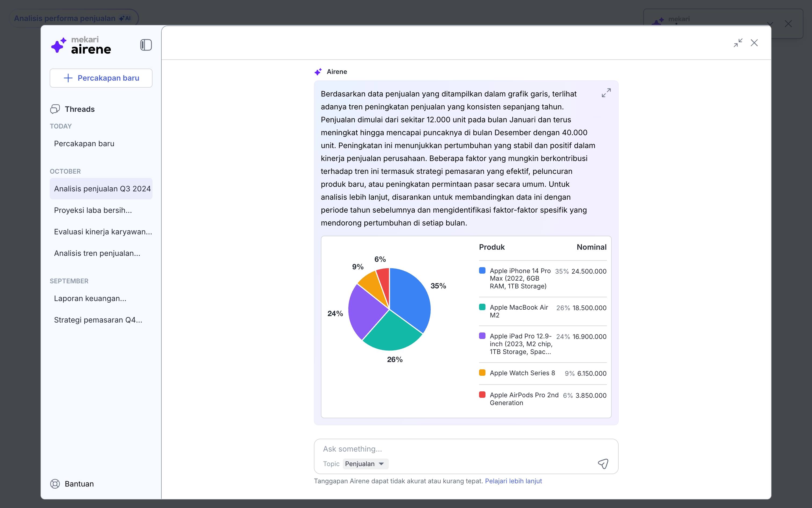
Task: Minimize the Airene dialog with shrink arrows icon
Action: click(x=738, y=43)
